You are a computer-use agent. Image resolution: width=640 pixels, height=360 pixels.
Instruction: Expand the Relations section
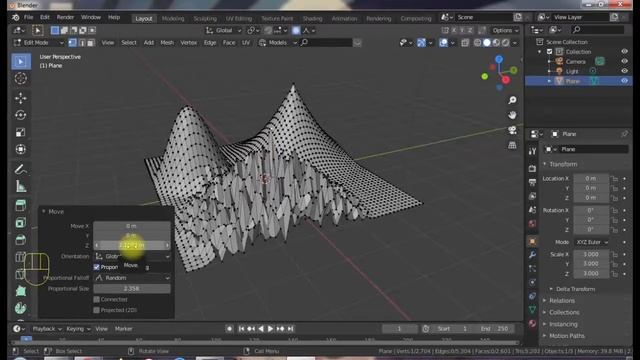pos(562,300)
